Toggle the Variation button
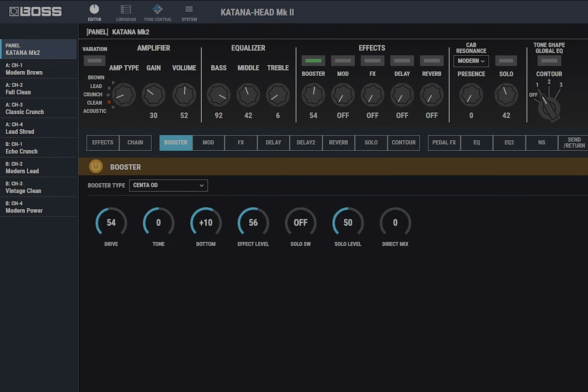 94,61
